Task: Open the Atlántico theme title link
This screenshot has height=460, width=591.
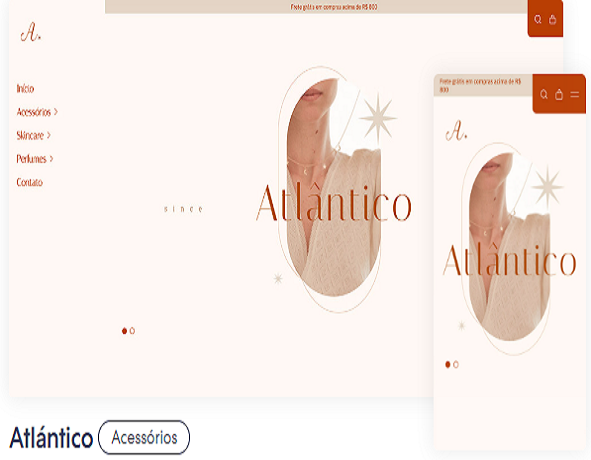Action: tap(51, 438)
